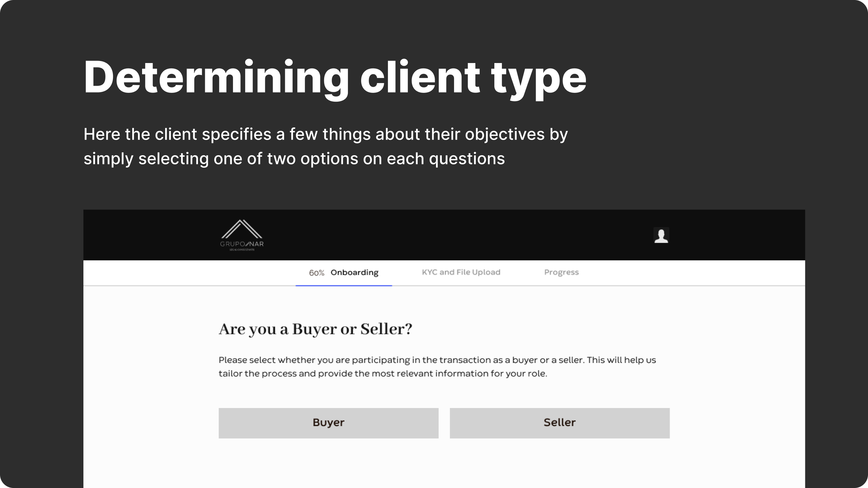Select the "Are you a Buyer or Seller?" heading

click(x=315, y=329)
